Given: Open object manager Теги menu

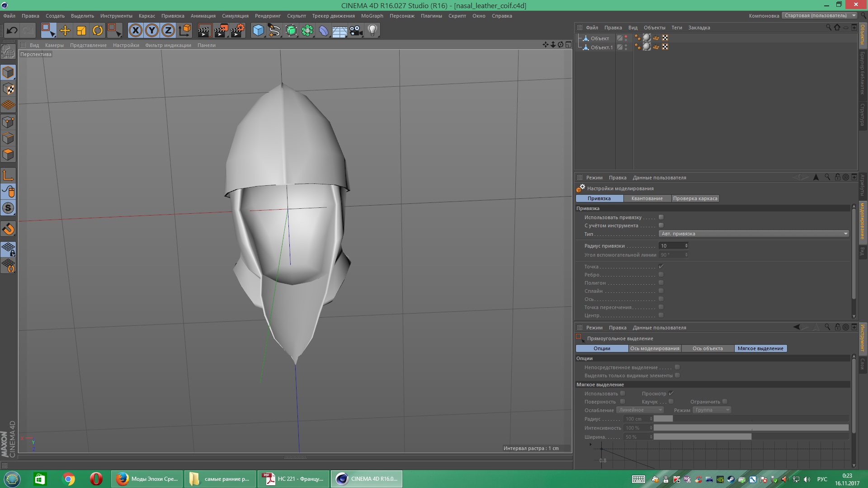Looking at the screenshot, I should point(677,28).
